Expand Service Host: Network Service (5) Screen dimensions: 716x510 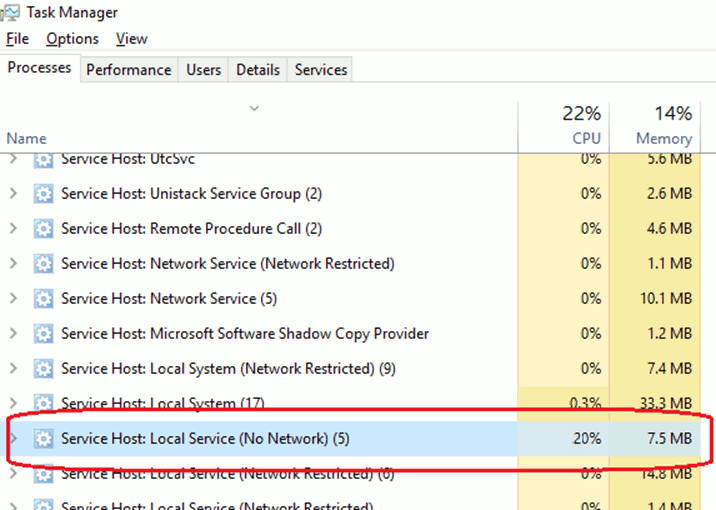click(13, 299)
